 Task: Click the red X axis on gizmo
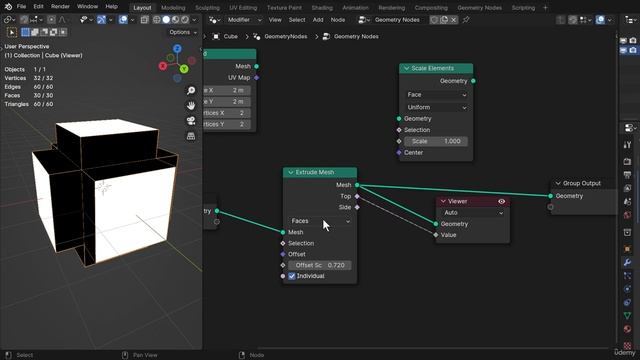(163, 66)
